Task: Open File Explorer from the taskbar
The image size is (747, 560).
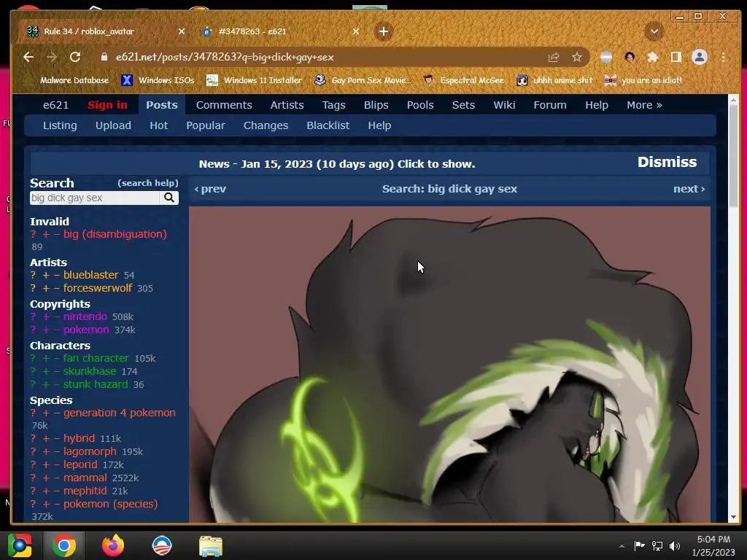Action: coord(211,546)
